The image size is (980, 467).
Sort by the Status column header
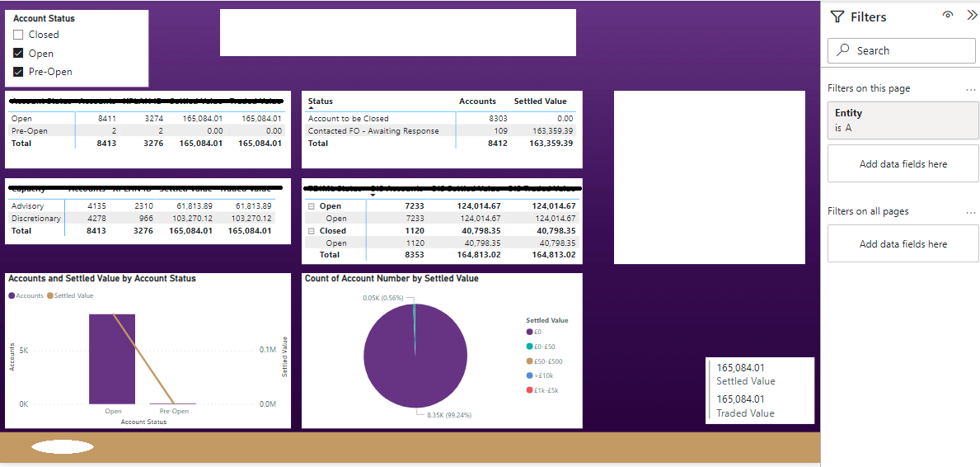[320, 101]
